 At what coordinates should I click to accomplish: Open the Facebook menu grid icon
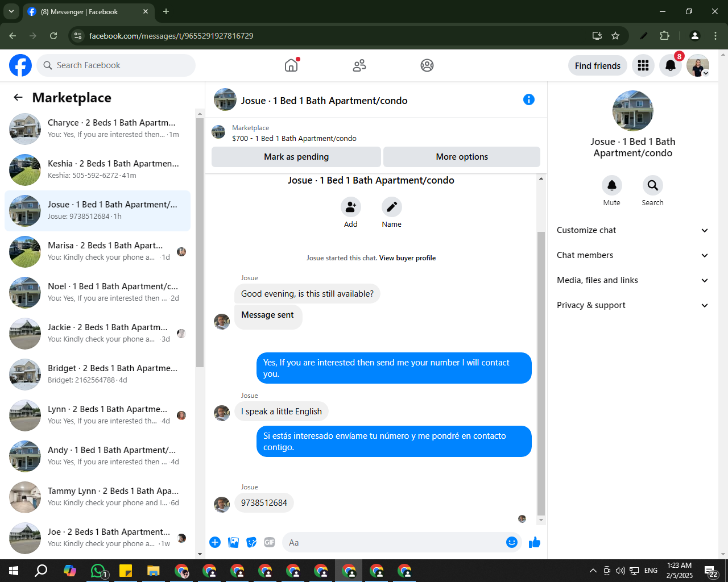(x=643, y=66)
